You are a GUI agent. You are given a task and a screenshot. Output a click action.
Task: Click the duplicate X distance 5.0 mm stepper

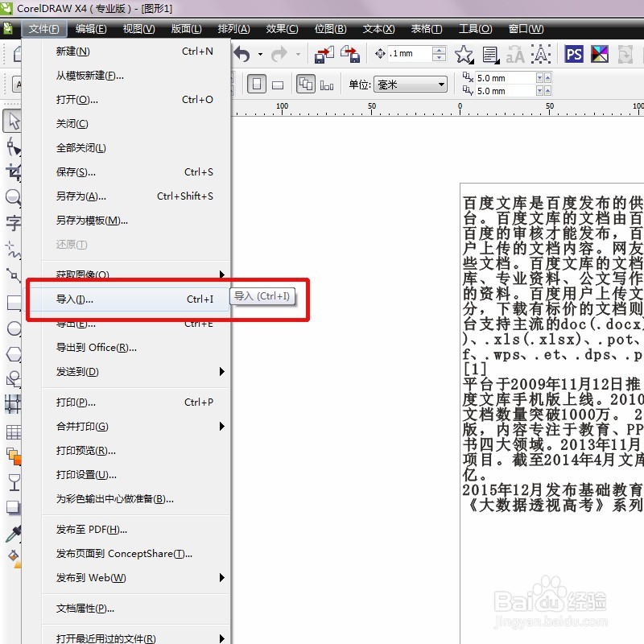pyautogui.click(x=544, y=77)
